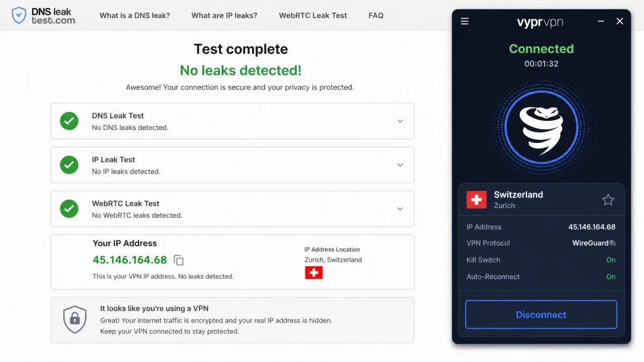Viewport: 644px width, 362px height.
Task: Click the green checkmark for IP Leak Test
Action: coord(69,165)
